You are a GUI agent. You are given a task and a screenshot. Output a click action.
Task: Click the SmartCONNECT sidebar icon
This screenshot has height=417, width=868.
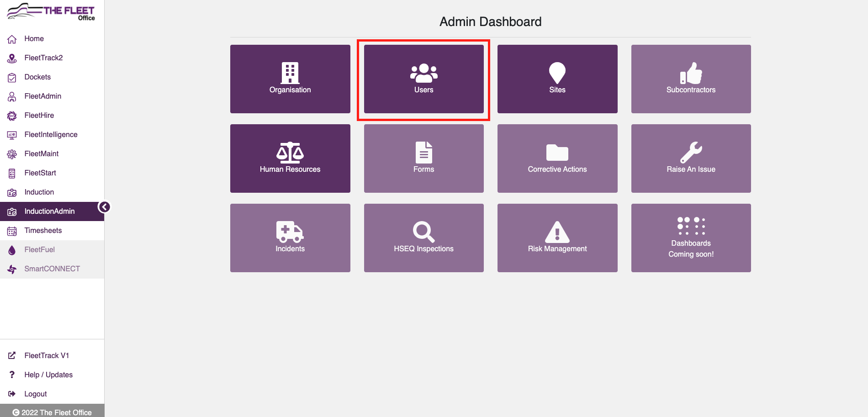coord(12,269)
